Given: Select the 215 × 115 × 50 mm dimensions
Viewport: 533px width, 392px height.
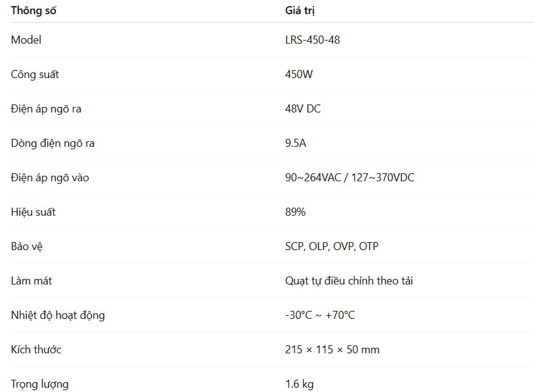Looking at the screenshot, I should pos(332,350).
